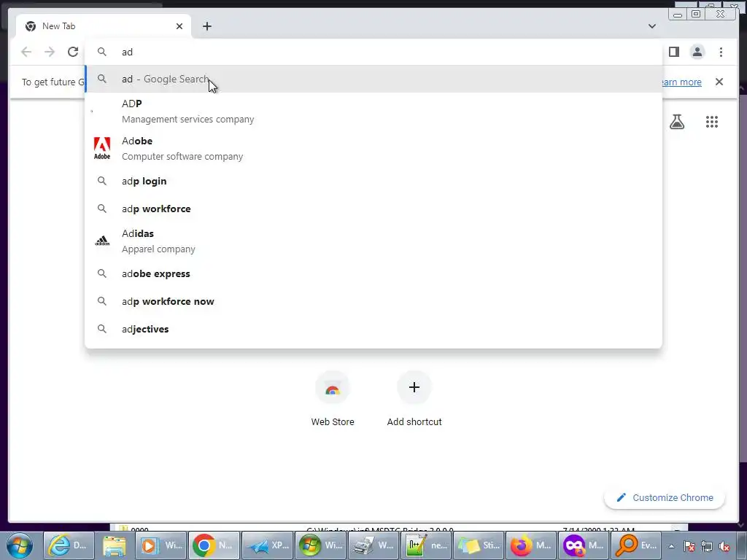Expand the tab search chevron

coord(652,26)
